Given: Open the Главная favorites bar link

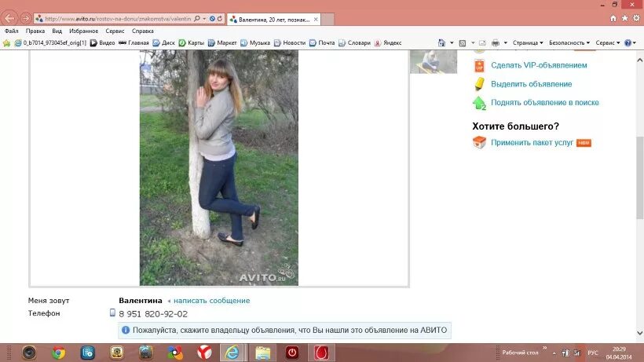Looking at the screenshot, I should click(x=134, y=42).
